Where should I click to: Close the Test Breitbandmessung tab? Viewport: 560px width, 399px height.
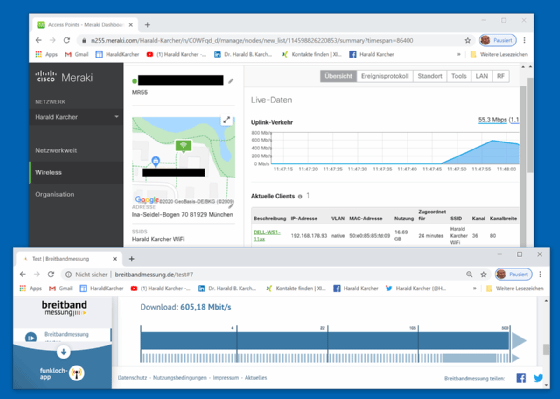115,259
